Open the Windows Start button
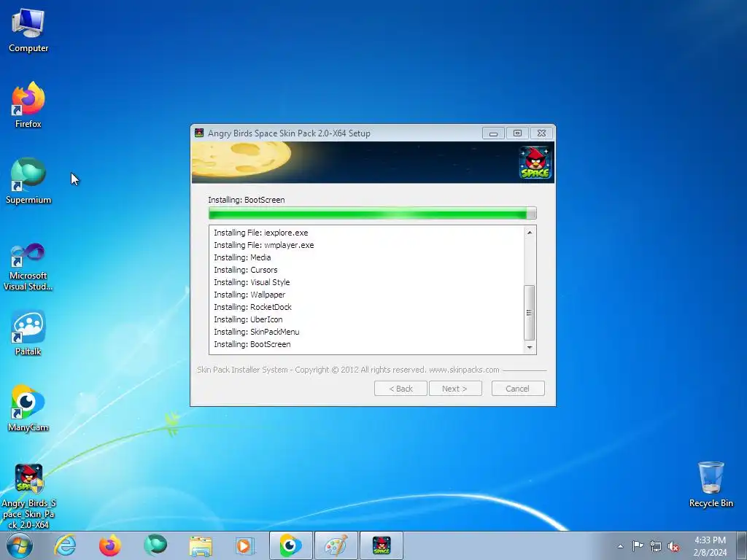 click(20, 545)
